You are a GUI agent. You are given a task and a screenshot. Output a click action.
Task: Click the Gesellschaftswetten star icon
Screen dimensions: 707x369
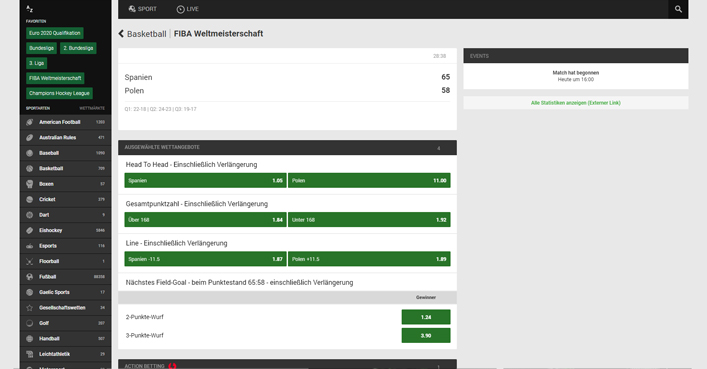click(30, 308)
